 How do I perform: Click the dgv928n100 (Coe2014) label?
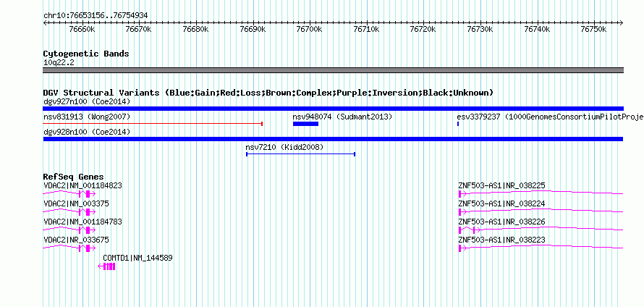87,132
